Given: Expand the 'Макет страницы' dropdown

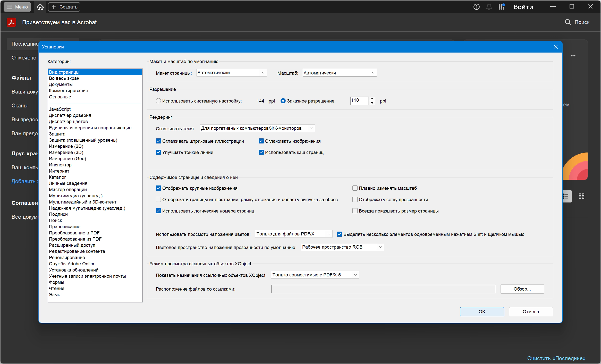Looking at the screenshot, I should click(231, 73).
